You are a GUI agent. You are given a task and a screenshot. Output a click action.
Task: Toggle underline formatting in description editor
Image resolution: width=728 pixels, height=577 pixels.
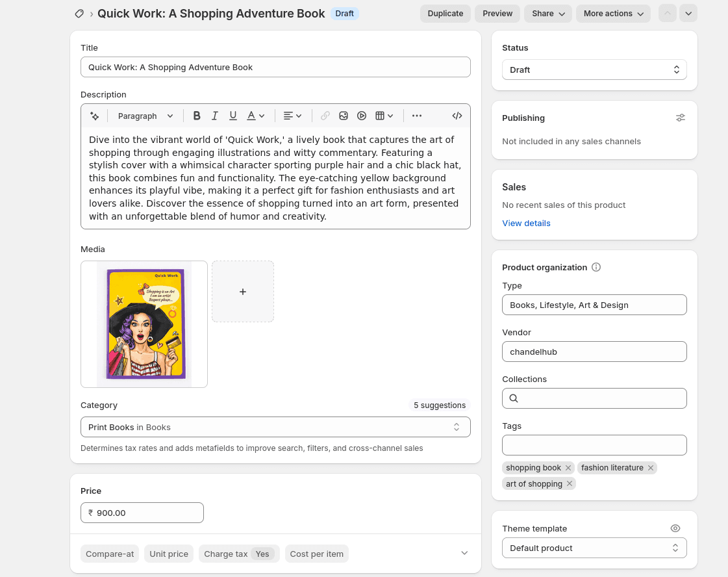point(233,116)
